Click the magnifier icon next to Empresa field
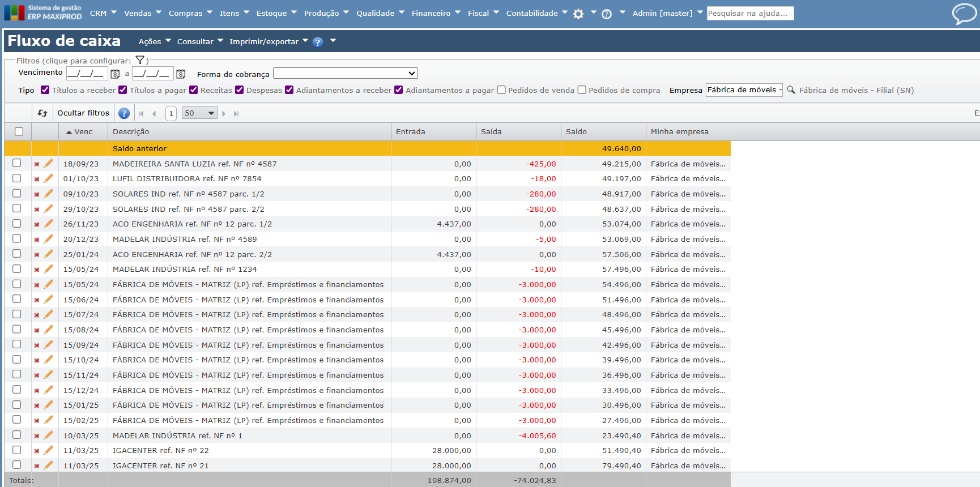 coord(791,90)
